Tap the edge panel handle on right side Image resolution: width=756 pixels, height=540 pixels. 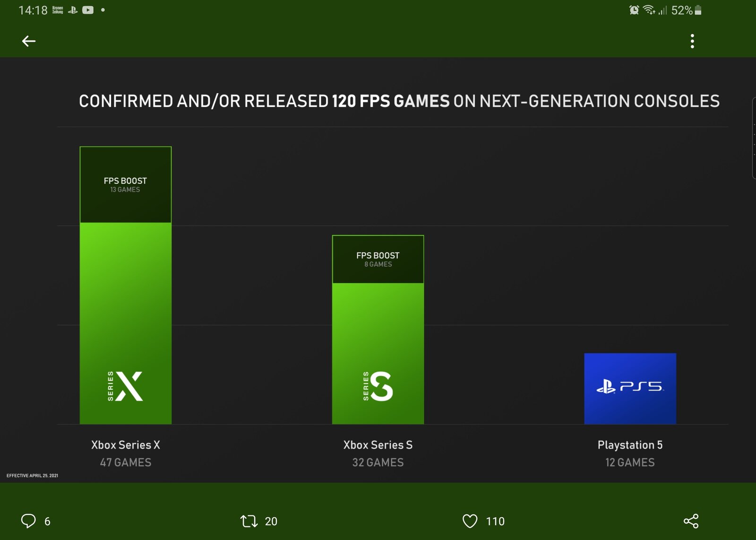[x=754, y=138]
